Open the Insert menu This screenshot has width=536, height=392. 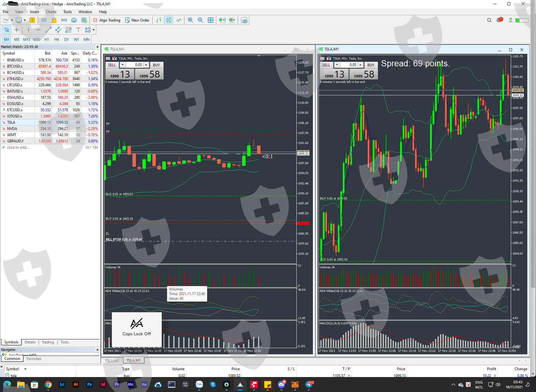(34, 12)
